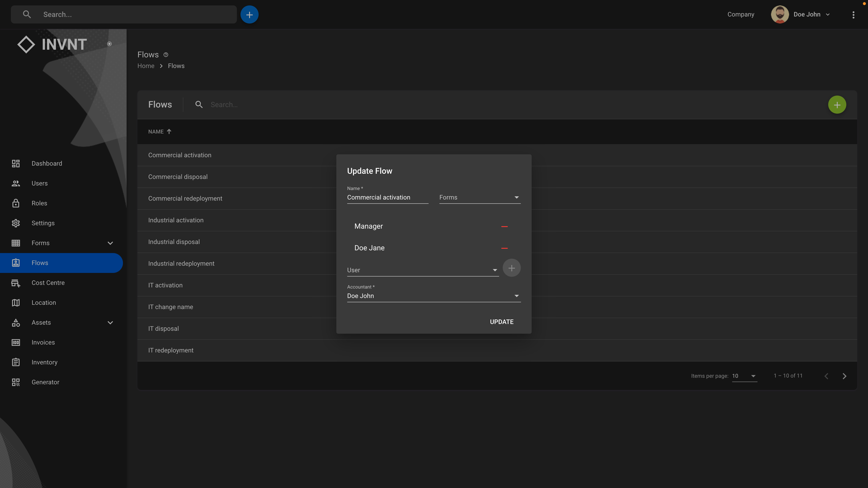Open the Doe John account menu
868x488 pixels.
[x=807, y=14]
